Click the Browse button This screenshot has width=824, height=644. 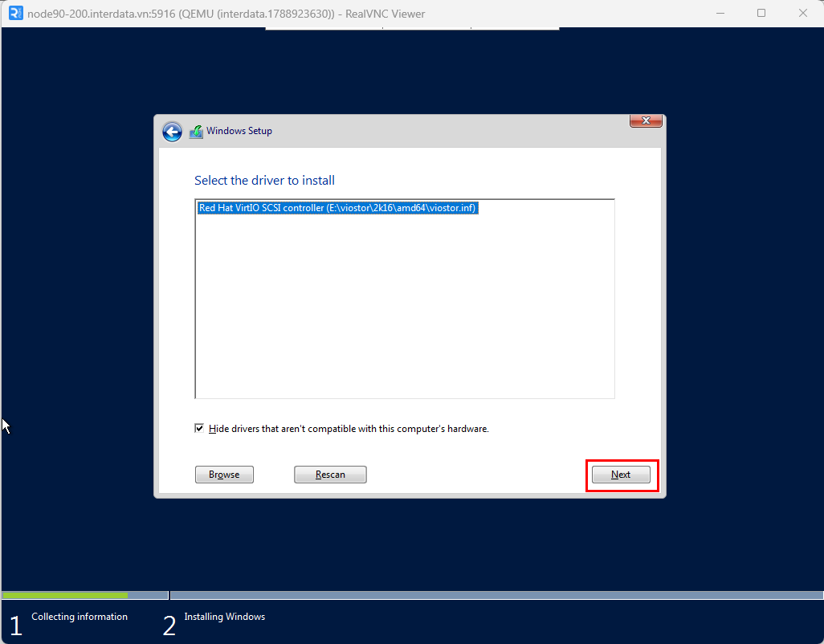tap(224, 475)
